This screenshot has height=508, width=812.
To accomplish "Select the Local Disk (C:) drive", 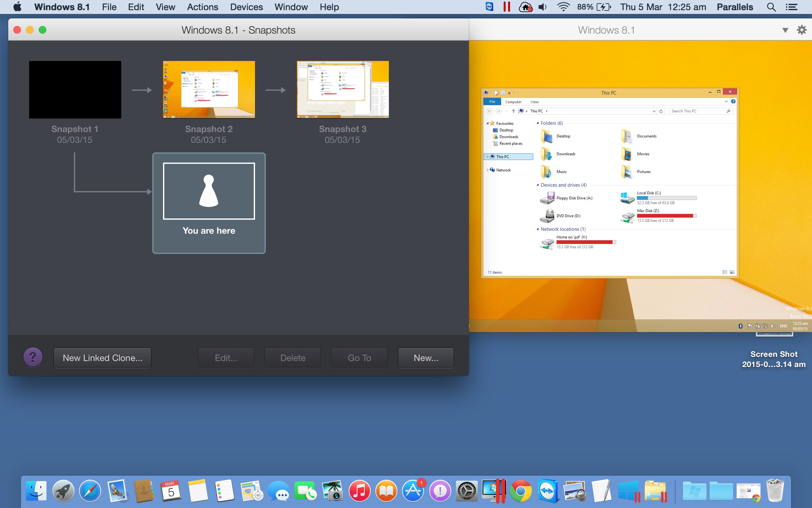I will click(x=659, y=198).
